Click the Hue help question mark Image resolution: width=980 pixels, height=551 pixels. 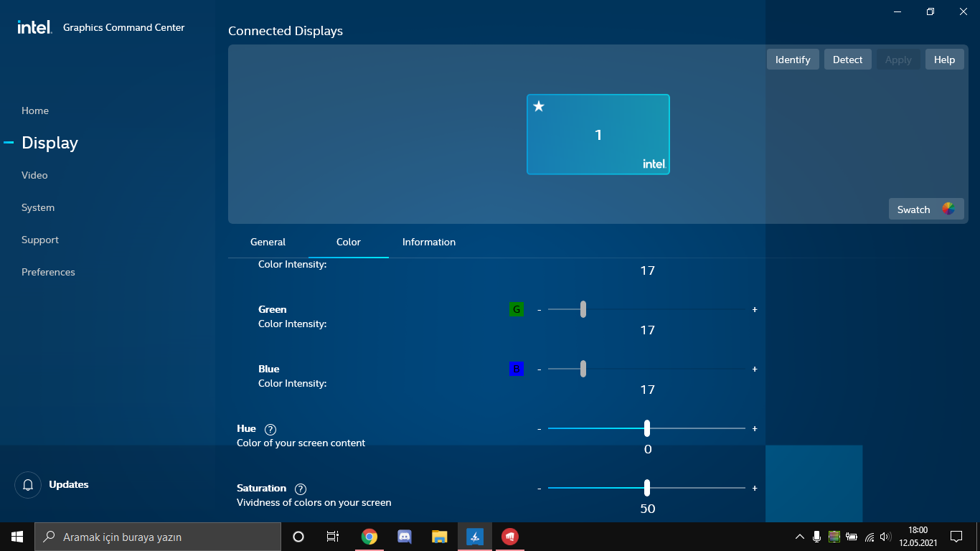[270, 430]
